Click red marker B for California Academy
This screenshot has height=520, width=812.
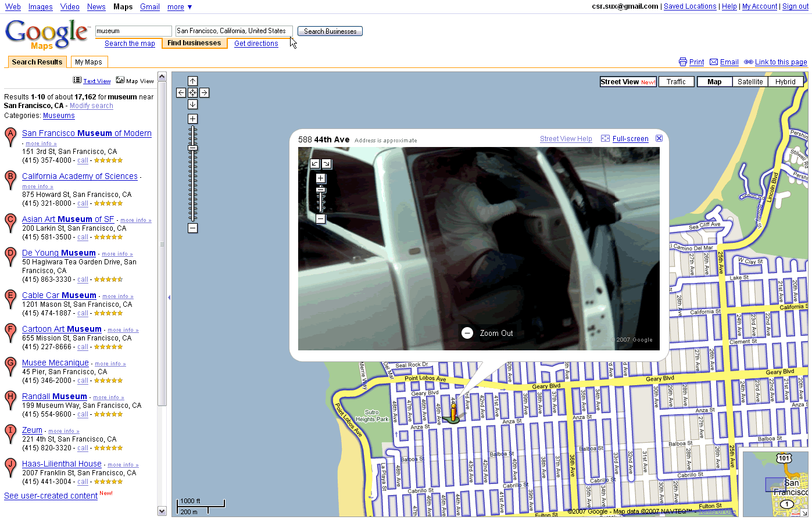pos(10,181)
